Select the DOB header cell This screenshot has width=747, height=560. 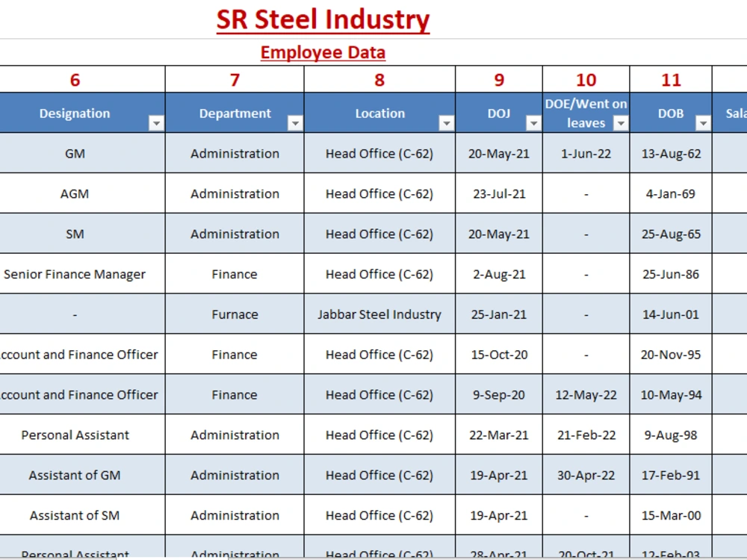(671, 113)
